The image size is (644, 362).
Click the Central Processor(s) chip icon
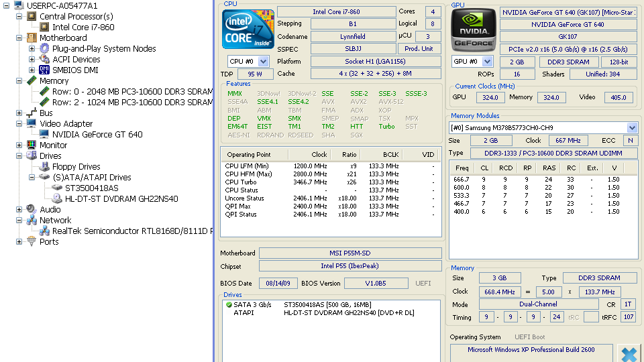(32, 16)
